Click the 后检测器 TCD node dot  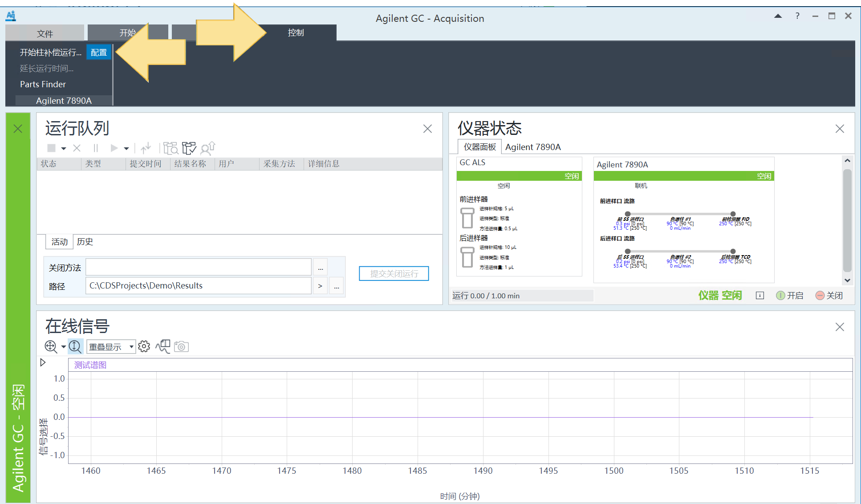[x=733, y=251]
